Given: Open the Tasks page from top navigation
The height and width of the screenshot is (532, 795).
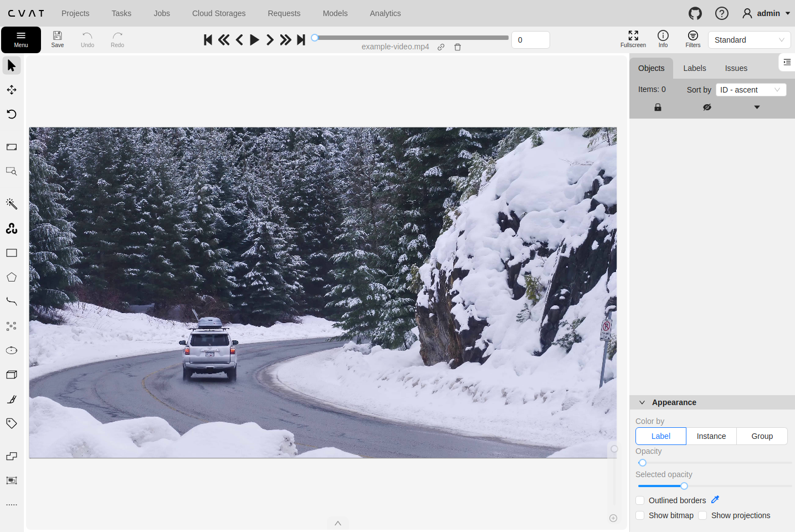Looking at the screenshot, I should tap(121, 13).
